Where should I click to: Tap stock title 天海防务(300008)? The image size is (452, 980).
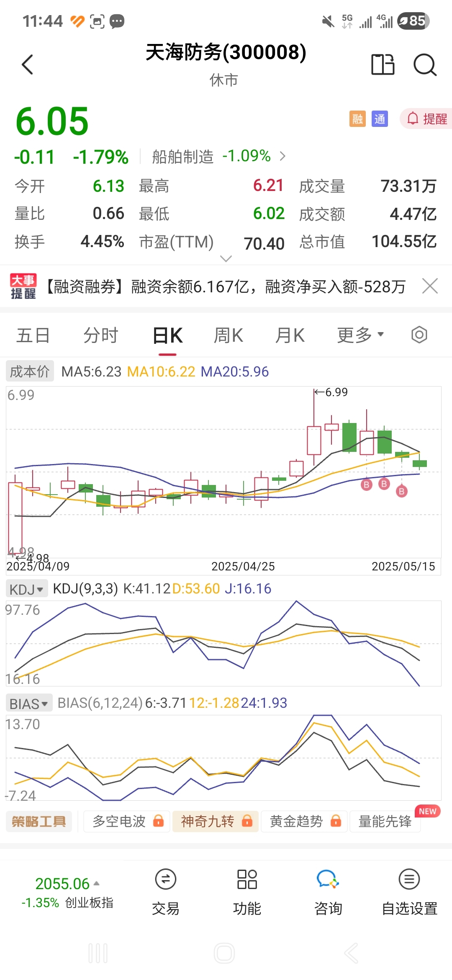point(226,52)
